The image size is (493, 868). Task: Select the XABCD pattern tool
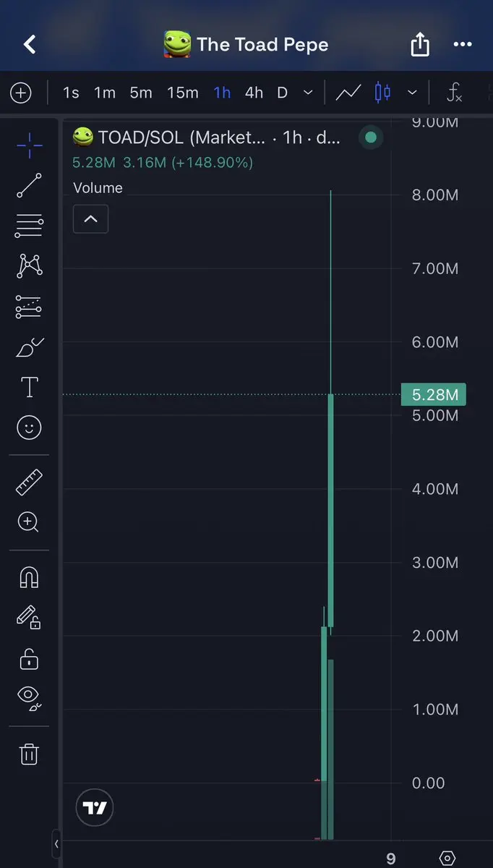(29, 266)
